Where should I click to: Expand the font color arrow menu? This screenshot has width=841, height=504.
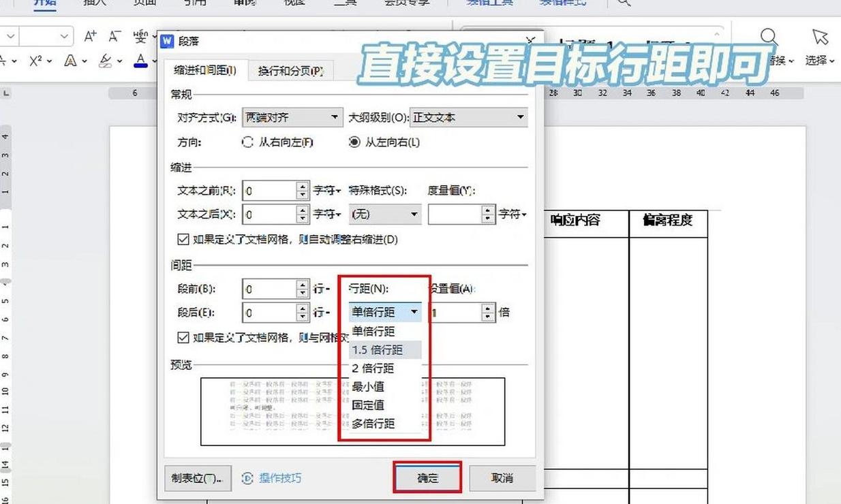pos(153,61)
